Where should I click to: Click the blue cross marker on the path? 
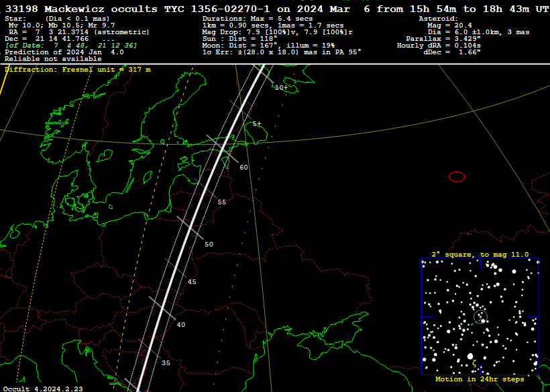pyautogui.click(x=192, y=235)
